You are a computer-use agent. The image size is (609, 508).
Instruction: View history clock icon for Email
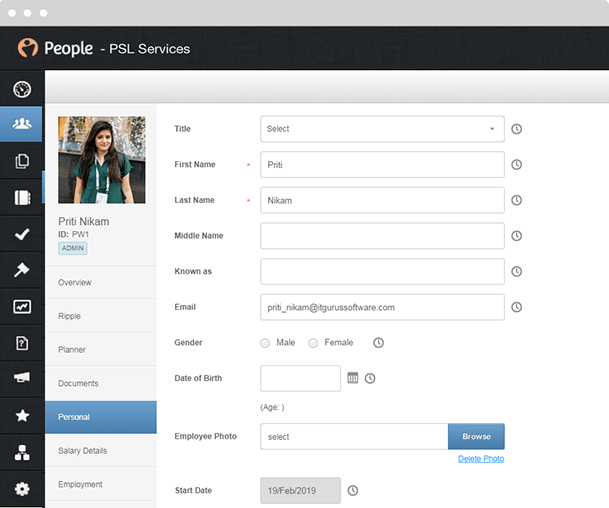(516, 307)
